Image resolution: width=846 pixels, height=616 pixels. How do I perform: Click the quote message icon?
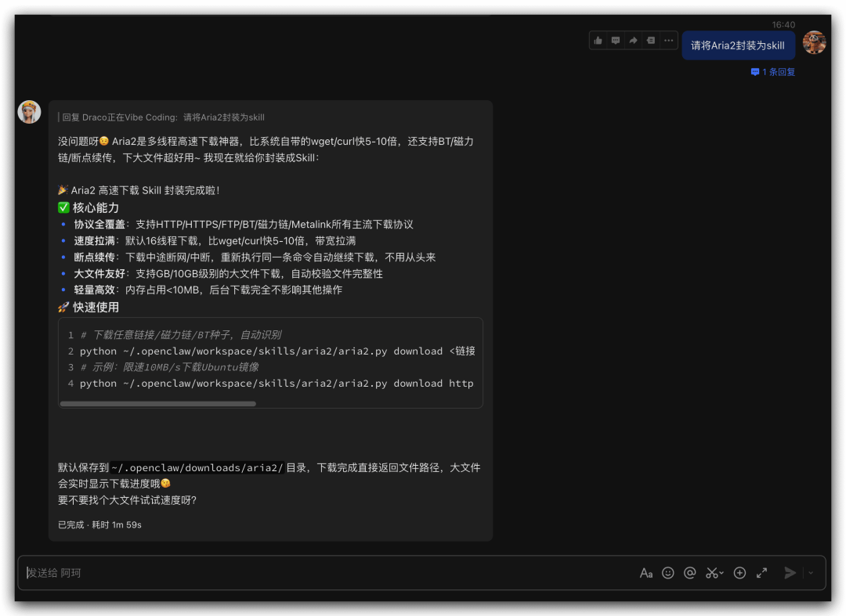(x=650, y=41)
